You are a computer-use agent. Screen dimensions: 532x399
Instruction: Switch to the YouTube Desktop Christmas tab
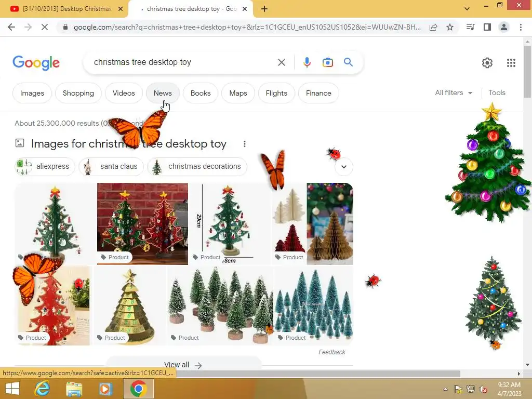tap(64, 9)
